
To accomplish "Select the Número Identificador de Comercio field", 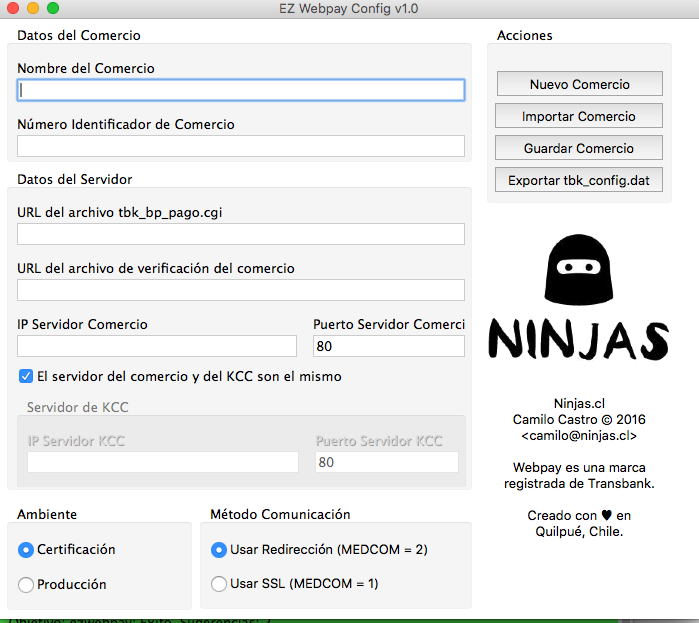I will (241, 146).
